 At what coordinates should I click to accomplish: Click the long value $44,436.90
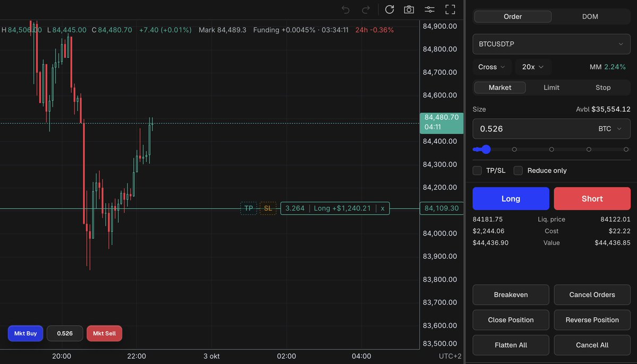click(x=490, y=242)
